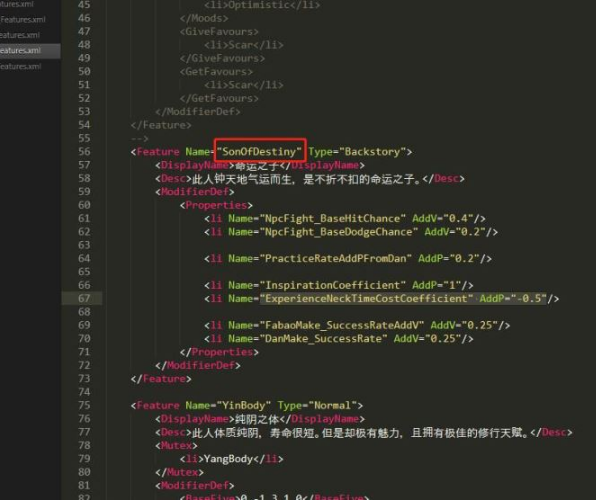This screenshot has height=500, width=596.
Task: Click the AddV="0.4" value on line 61
Action: (x=442, y=218)
